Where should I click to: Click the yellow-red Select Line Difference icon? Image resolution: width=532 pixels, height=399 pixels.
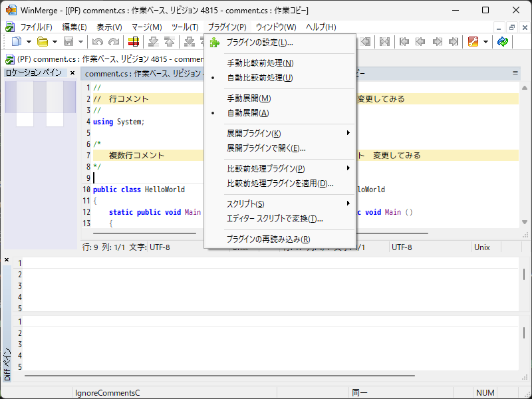coord(134,42)
